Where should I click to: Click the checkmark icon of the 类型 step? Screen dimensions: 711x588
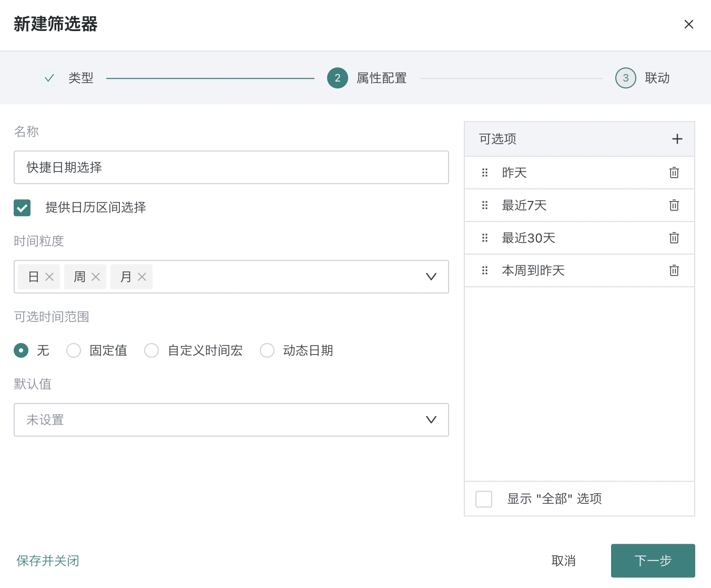[x=49, y=78]
